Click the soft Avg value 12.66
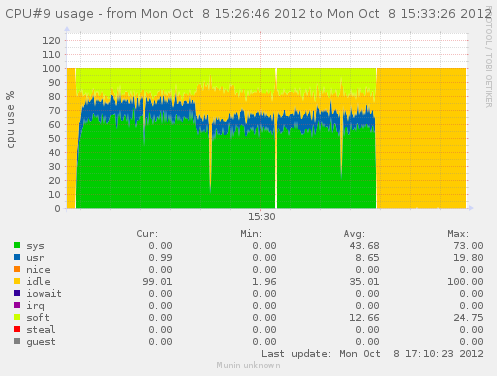 (364, 318)
